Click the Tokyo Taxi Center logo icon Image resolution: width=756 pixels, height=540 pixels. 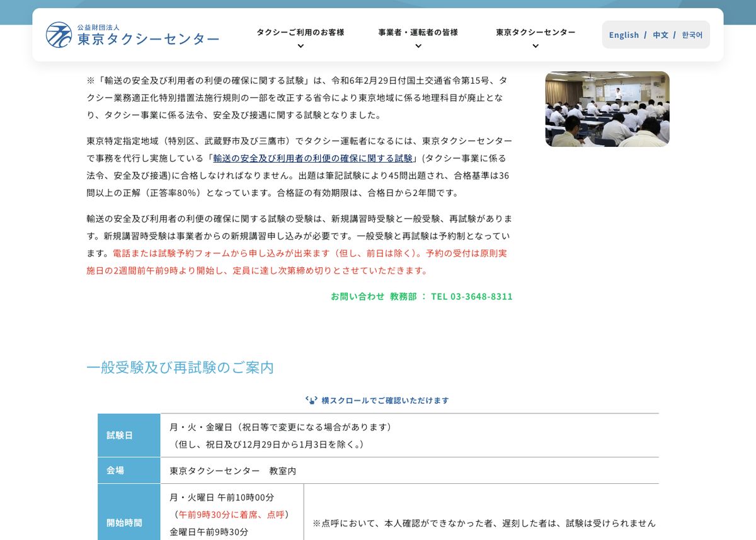click(59, 35)
